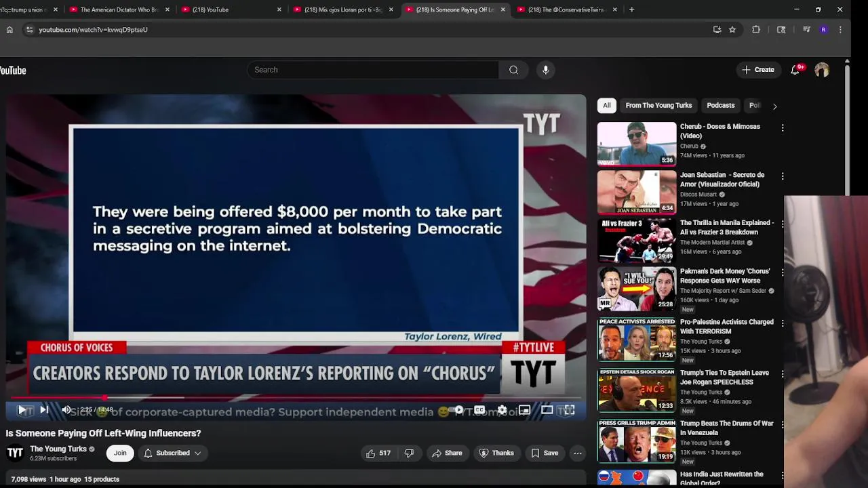
Task: Go to browser home page
Action: coord(9,30)
